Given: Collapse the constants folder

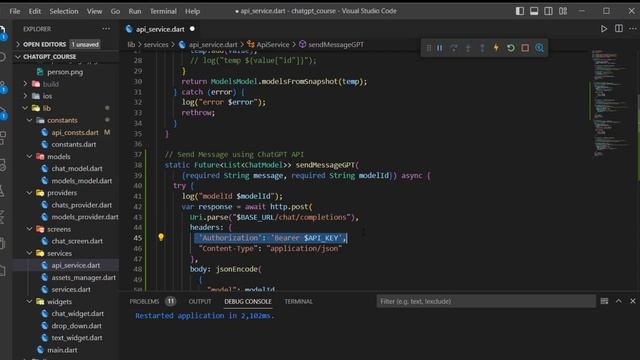Looking at the screenshot, I should [62, 120].
